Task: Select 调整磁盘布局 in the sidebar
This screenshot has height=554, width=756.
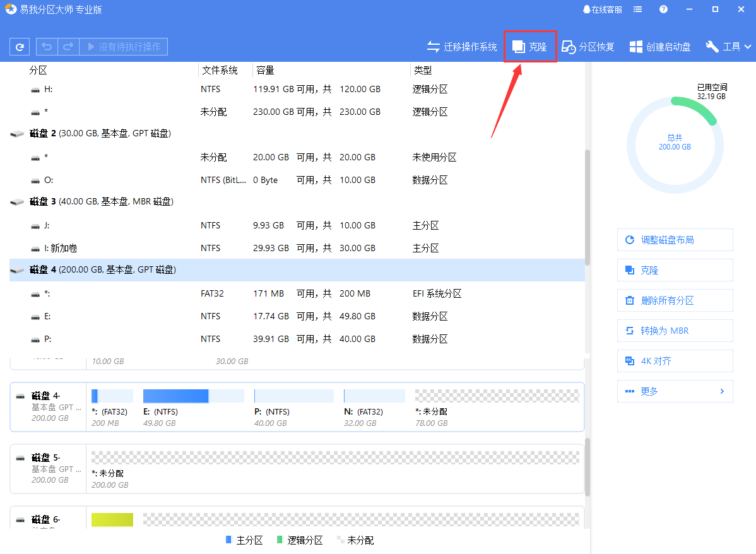Action: point(675,240)
